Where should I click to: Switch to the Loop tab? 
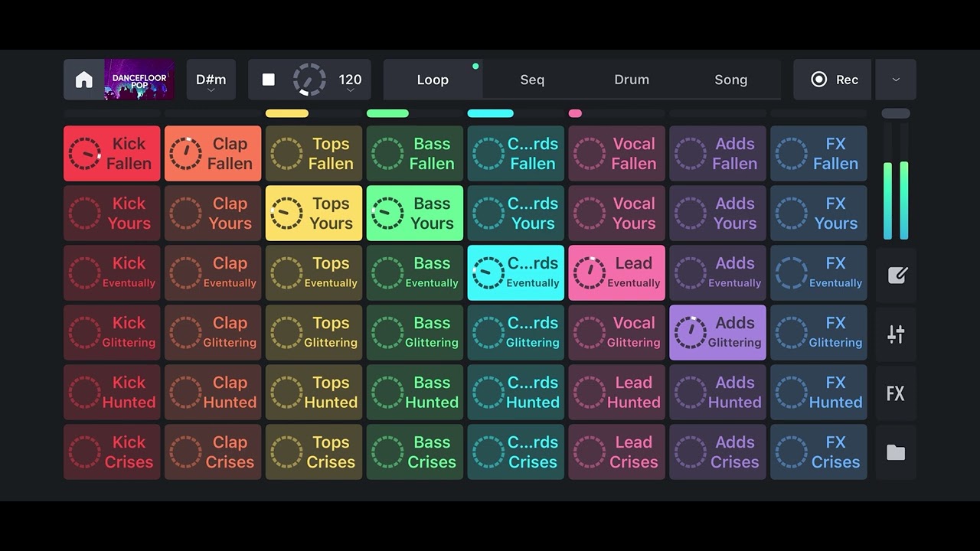(x=433, y=80)
